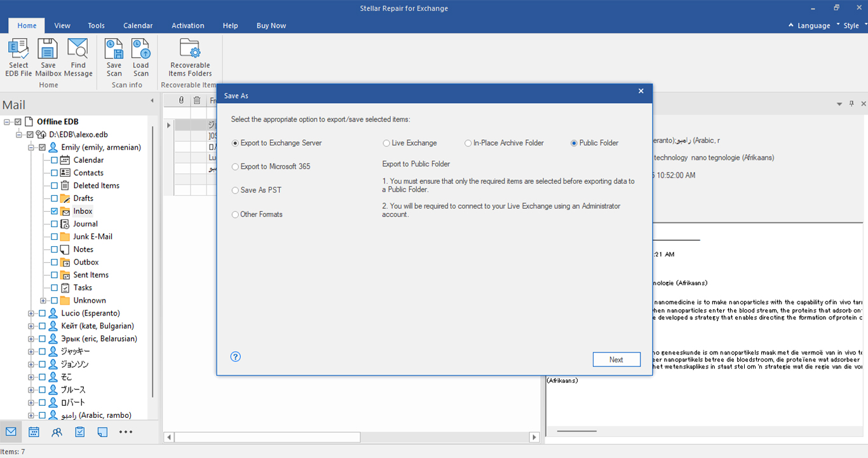Select the Tasks folder

83,288
